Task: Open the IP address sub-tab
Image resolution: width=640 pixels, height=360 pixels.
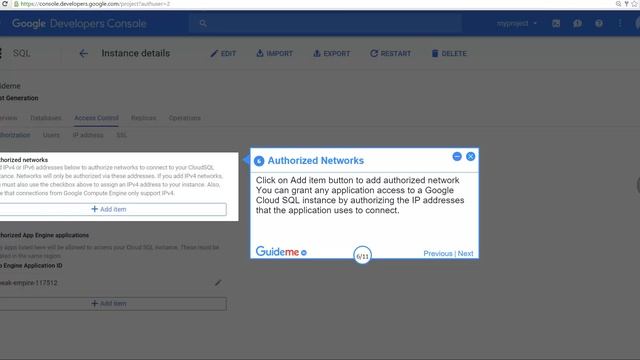Action: pyautogui.click(x=88, y=135)
